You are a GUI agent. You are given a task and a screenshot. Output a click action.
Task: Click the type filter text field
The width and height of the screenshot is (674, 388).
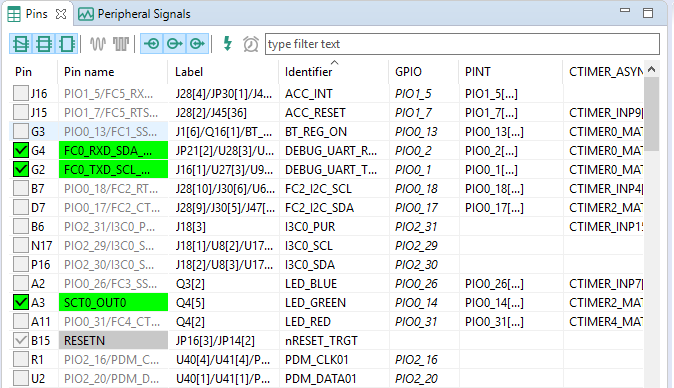pos(462,44)
